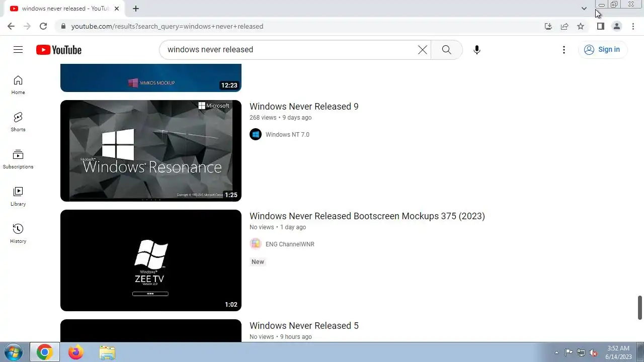The width and height of the screenshot is (644, 362).
Task: Toggle the browser side panel
Action: pos(600,26)
